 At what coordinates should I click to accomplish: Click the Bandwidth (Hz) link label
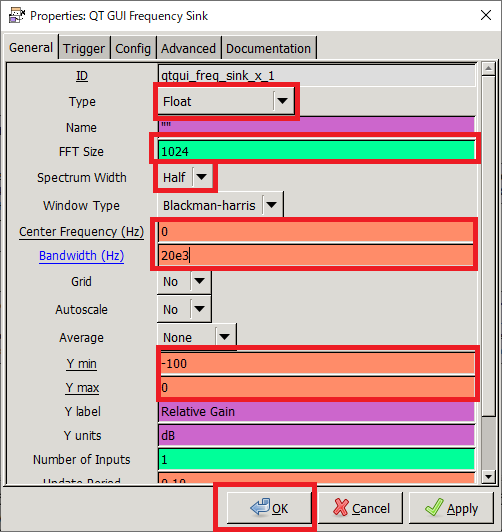click(81, 255)
